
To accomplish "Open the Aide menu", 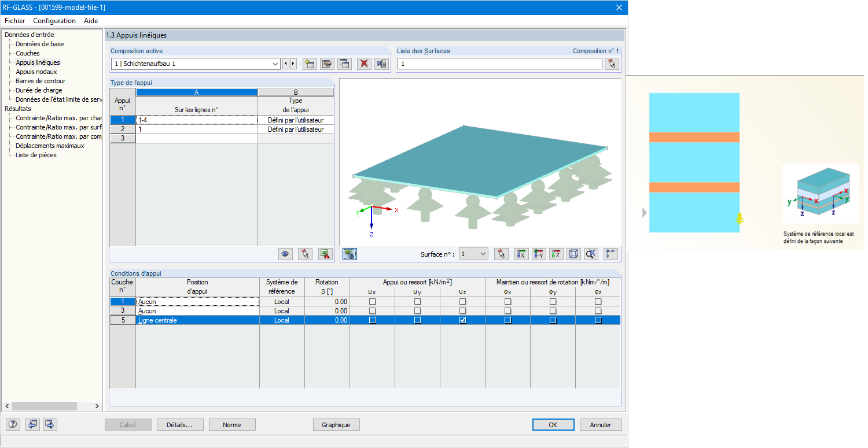I will (91, 21).
